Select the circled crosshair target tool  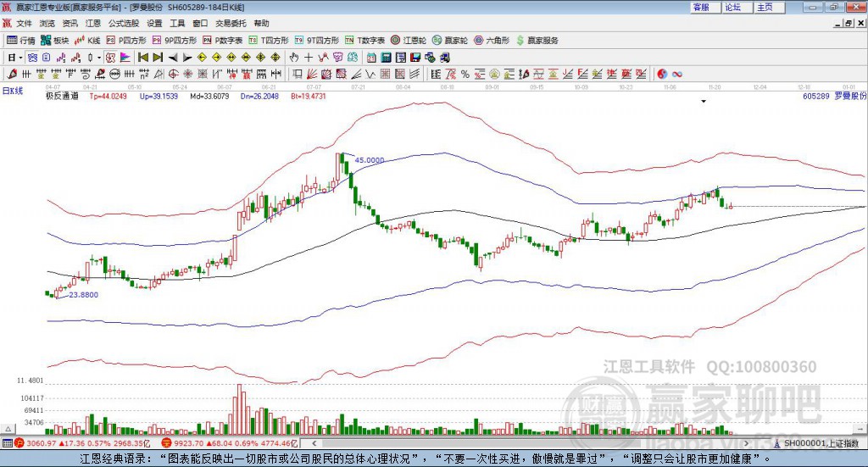[173, 74]
